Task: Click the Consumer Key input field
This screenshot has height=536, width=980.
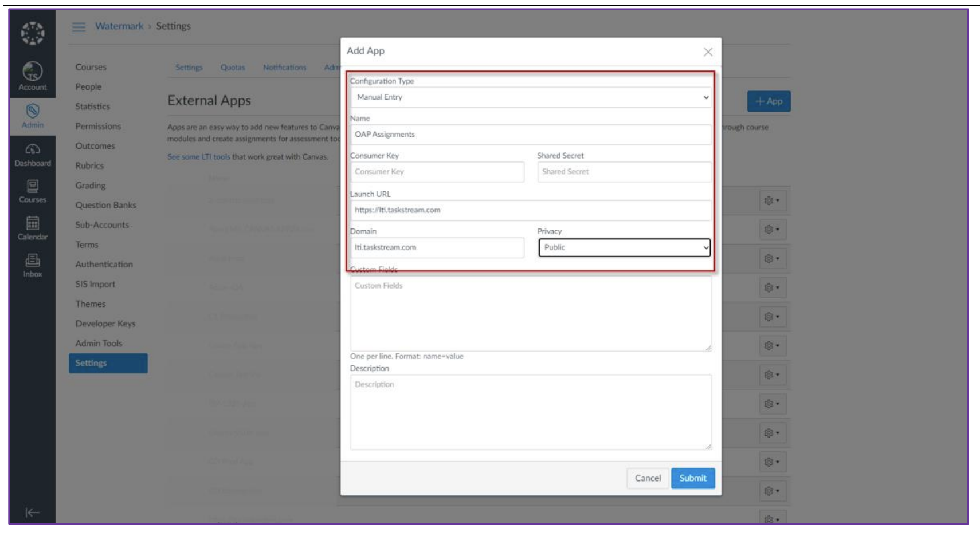Action: click(437, 172)
